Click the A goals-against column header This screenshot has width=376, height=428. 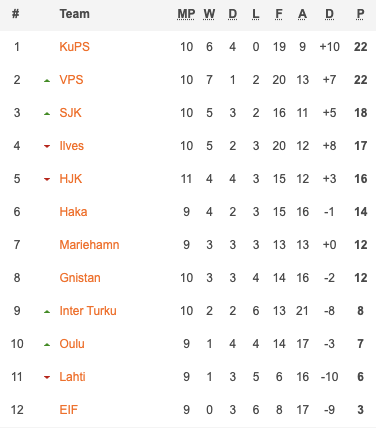pos(302,14)
